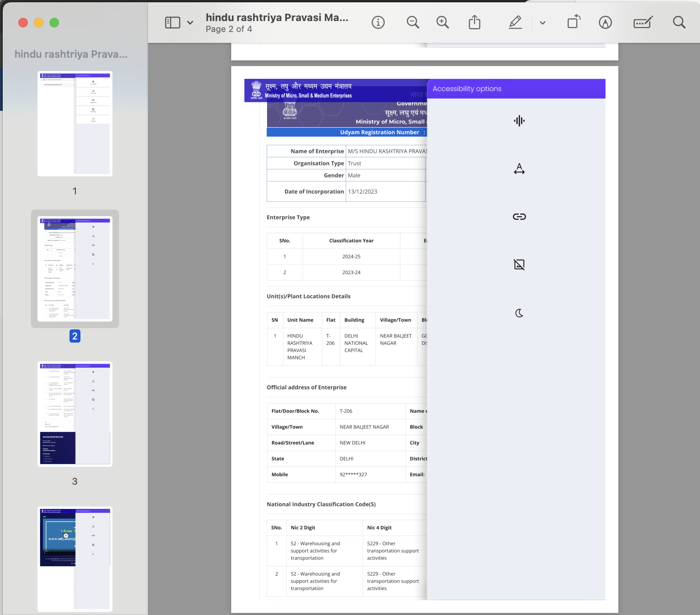Toggle dark mode moon icon
Screen dimensions: 700x615
519,313
